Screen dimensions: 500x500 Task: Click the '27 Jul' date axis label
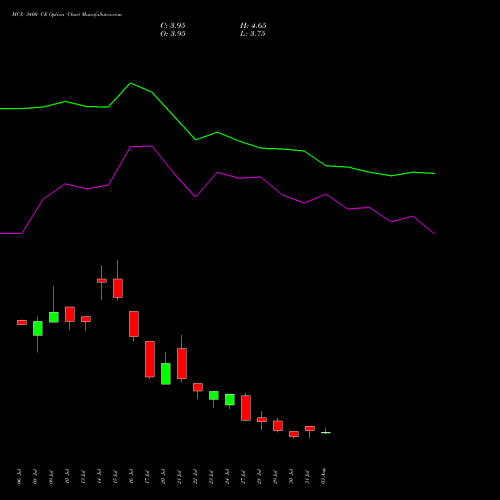click(243, 477)
